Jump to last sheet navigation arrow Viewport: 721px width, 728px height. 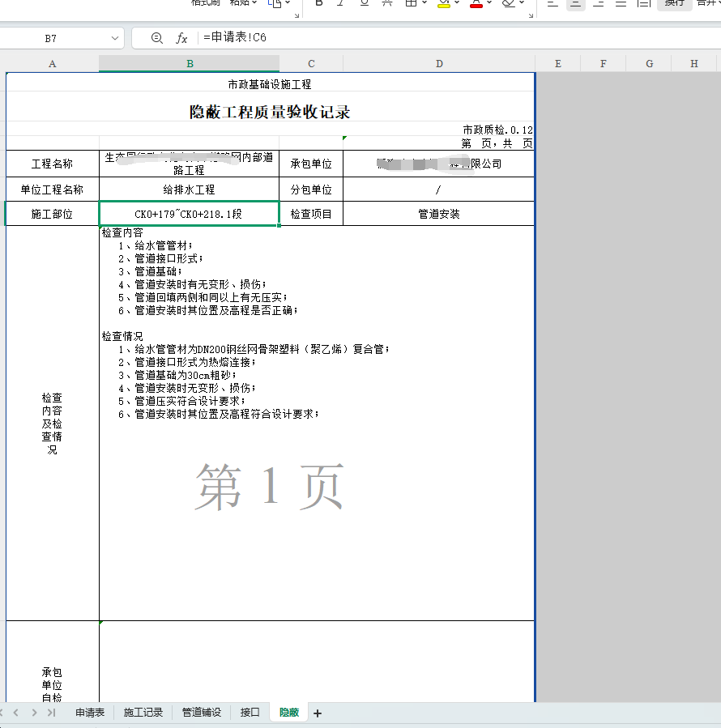[x=52, y=713]
